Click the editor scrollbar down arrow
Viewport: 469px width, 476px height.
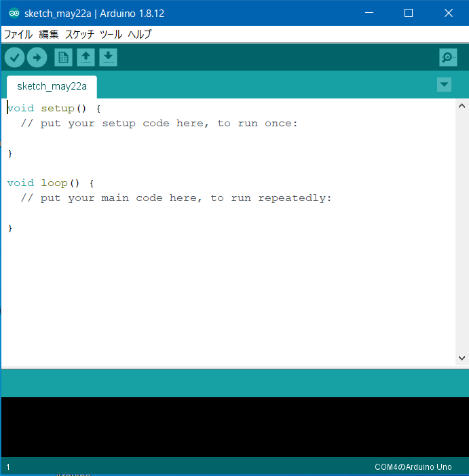462,359
